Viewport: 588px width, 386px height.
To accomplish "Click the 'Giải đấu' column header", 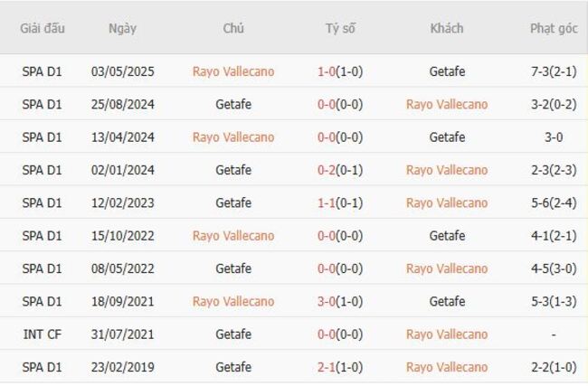I will [x=42, y=28].
